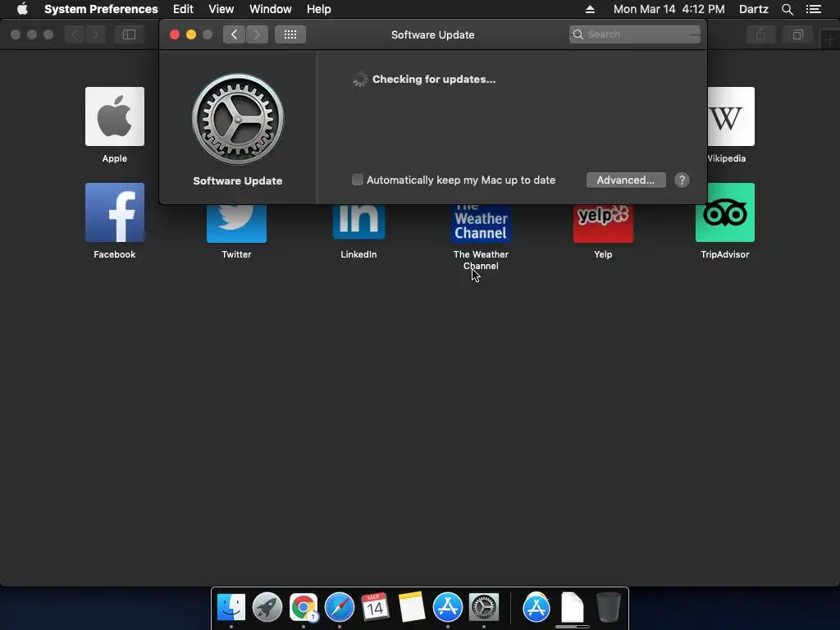Open Finder from the Dock
The image size is (840, 630).
(231, 608)
